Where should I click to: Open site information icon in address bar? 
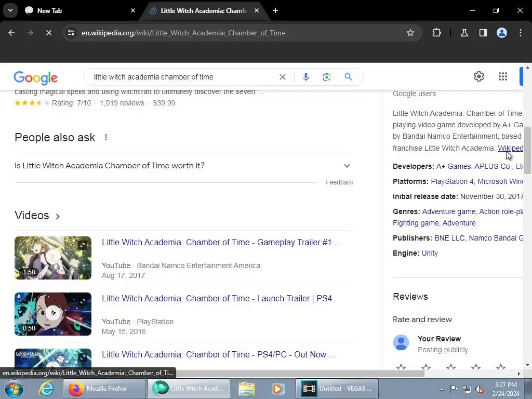(x=71, y=33)
